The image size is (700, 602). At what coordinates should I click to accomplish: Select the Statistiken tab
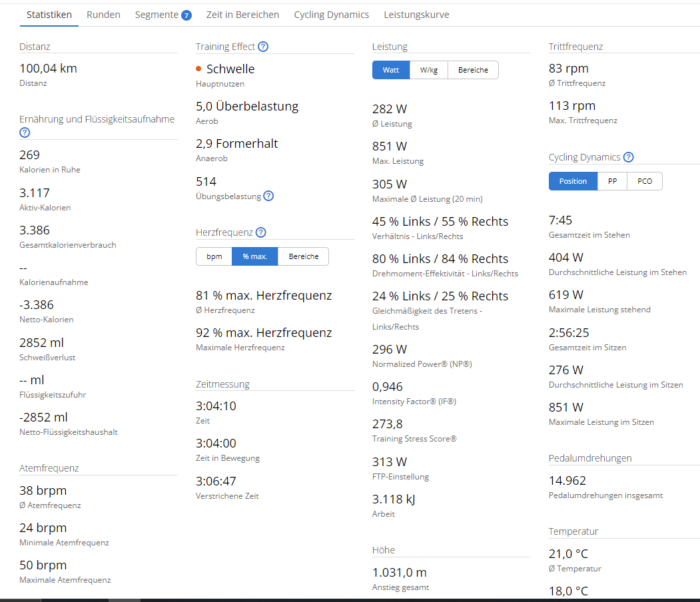click(x=49, y=15)
